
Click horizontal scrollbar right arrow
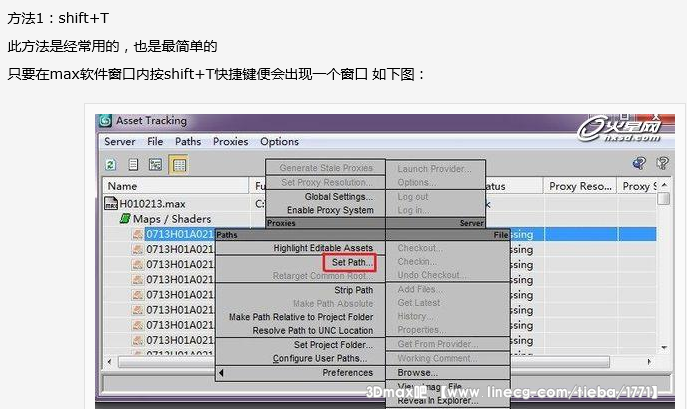coord(649,362)
